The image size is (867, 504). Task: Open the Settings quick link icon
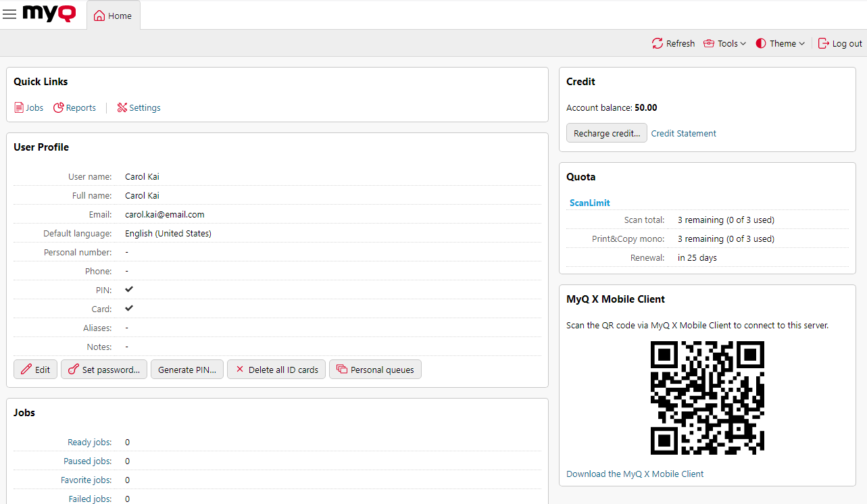click(122, 107)
